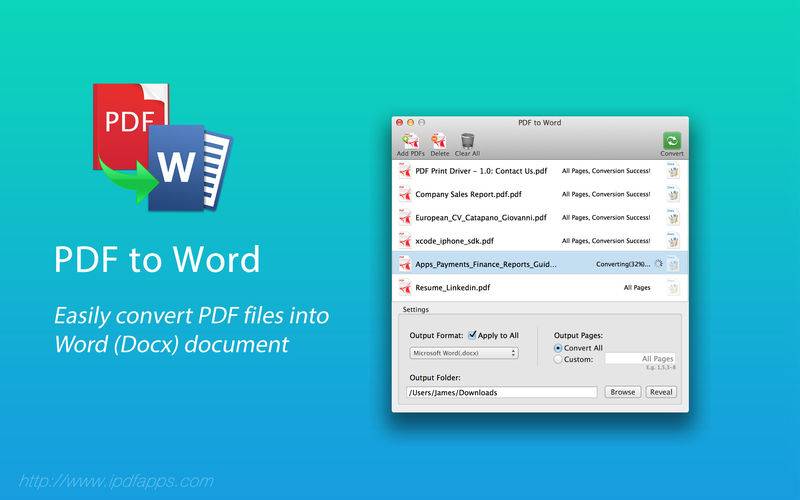Click the custom All Pages range field
800x500 pixels.
pos(640,359)
